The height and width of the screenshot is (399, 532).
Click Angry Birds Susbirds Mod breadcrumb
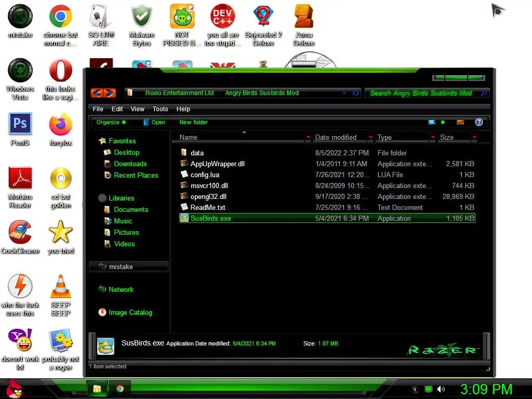tap(262, 93)
